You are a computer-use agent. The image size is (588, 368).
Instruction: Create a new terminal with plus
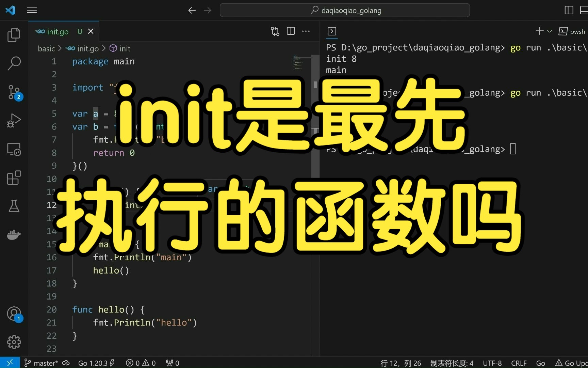point(540,31)
